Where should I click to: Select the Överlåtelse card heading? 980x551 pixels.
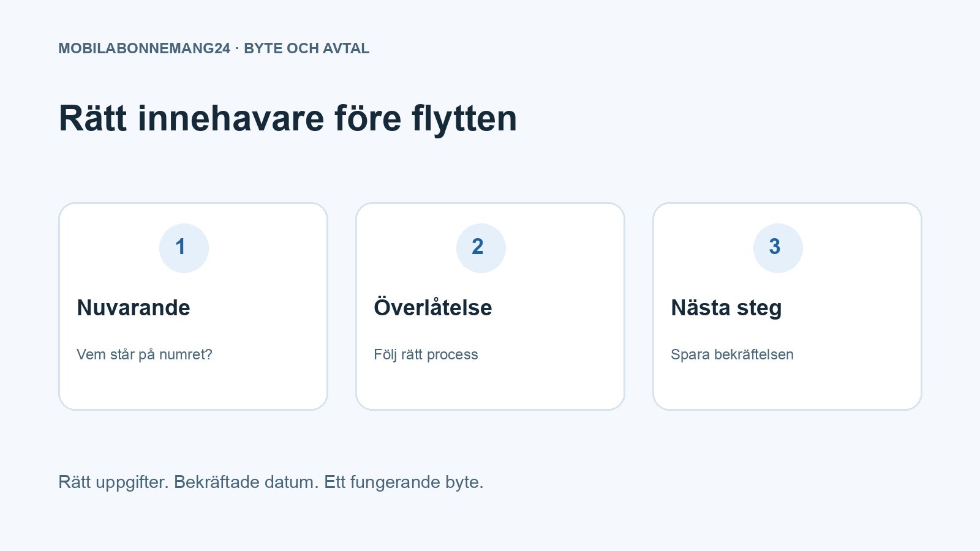pos(433,307)
